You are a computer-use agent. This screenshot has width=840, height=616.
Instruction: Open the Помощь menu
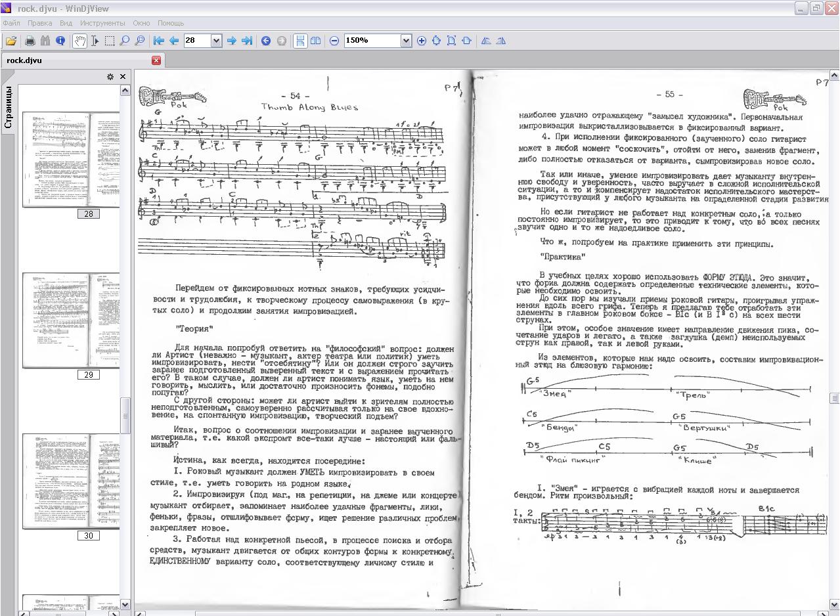pos(171,23)
